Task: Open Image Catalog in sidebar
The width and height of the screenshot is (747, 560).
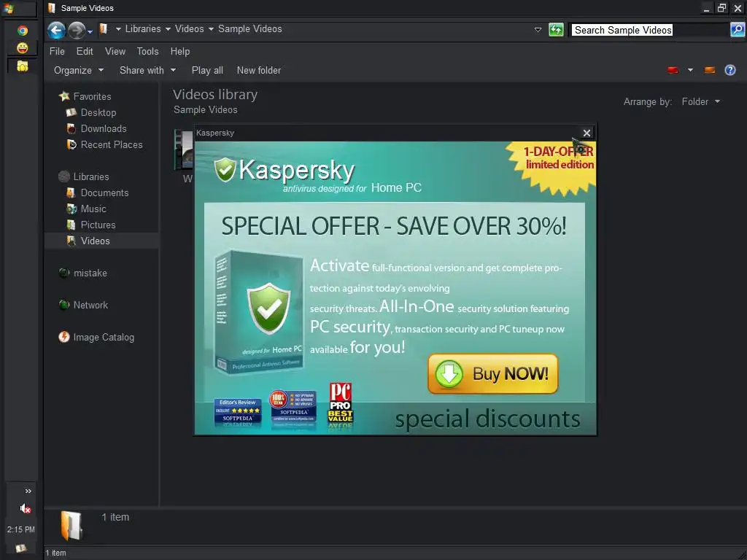Action: pos(104,338)
